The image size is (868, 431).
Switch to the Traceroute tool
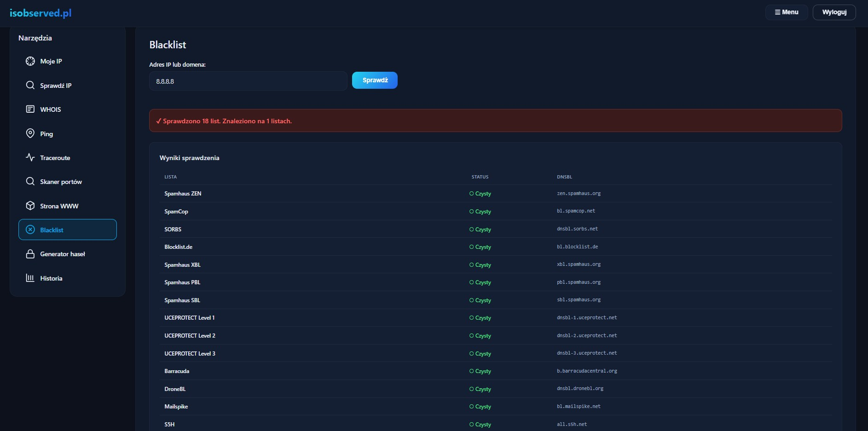pyautogui.click(x=68, y=157)
